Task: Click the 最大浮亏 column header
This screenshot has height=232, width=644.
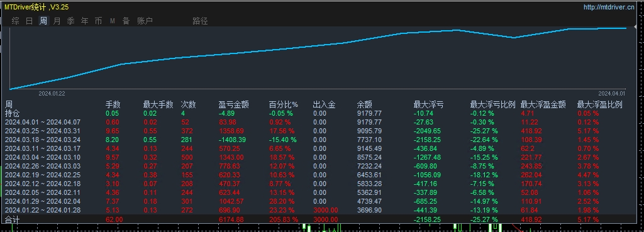Action: click(428, 105)
